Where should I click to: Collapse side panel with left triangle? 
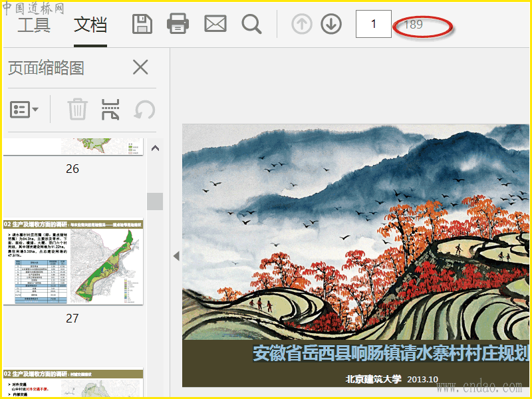pos(176,256)
